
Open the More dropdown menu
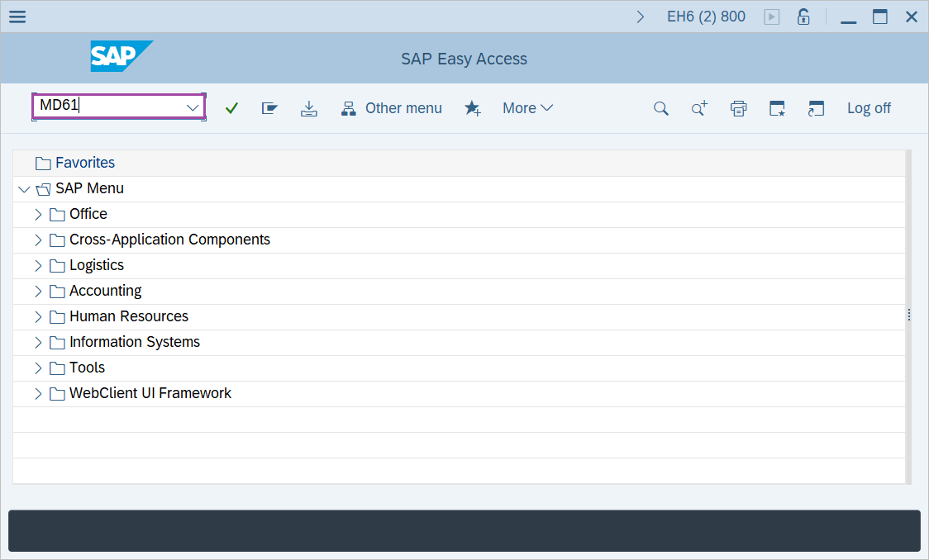pos(527,107)
